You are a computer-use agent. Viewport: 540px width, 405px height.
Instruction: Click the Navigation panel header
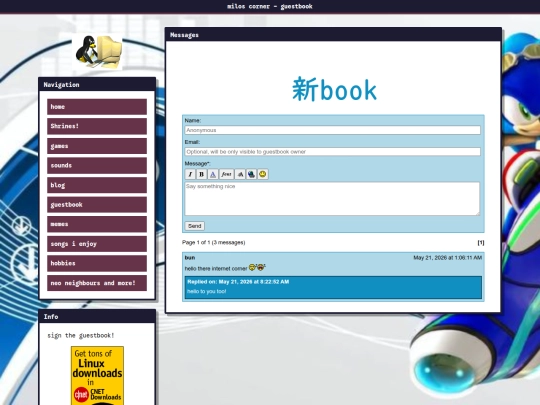97,85
